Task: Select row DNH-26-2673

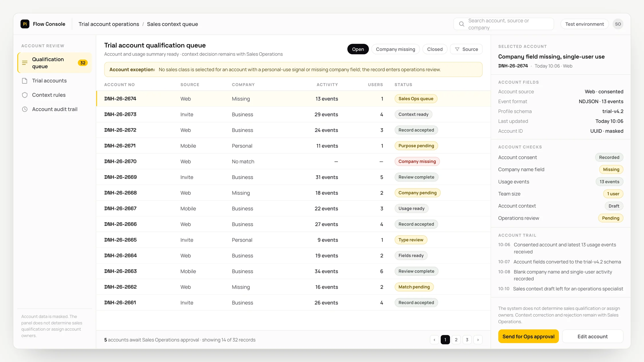Action: pos(293,114)
